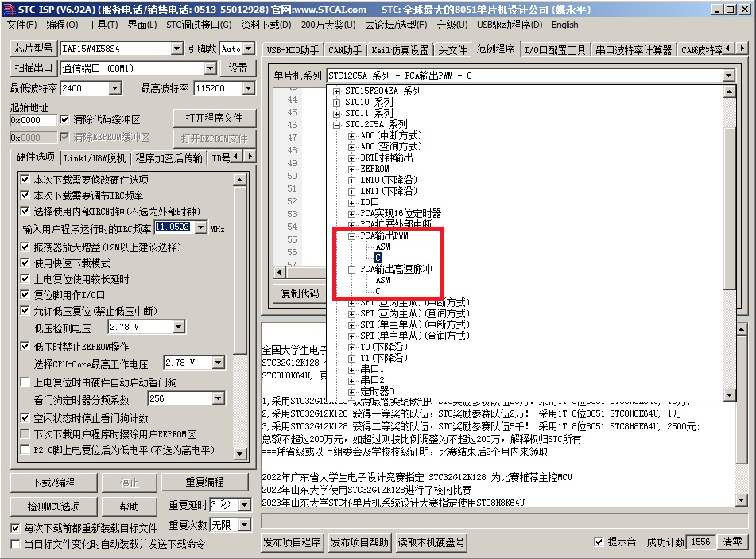The height and width of the screenshot is (559, 756).
Task: Switch language via English menu
Action: coord(564,25)
